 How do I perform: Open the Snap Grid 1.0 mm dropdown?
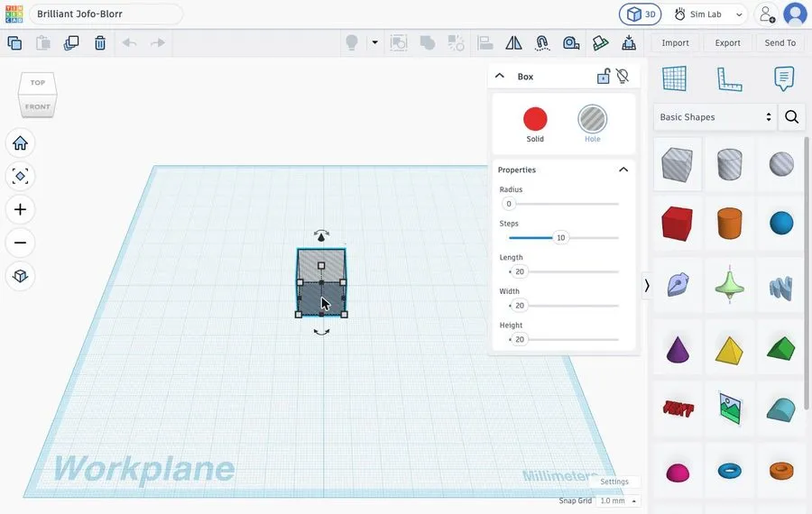coord(618,500)
